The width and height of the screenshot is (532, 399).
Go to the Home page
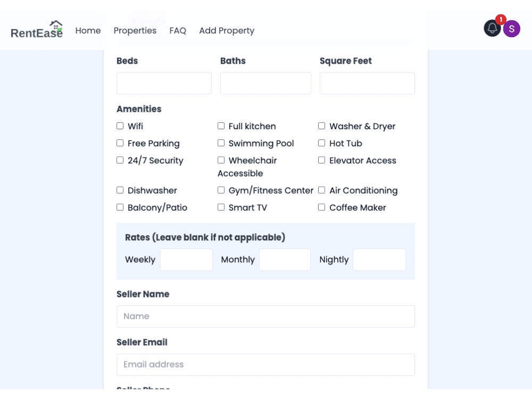point(88,30)
